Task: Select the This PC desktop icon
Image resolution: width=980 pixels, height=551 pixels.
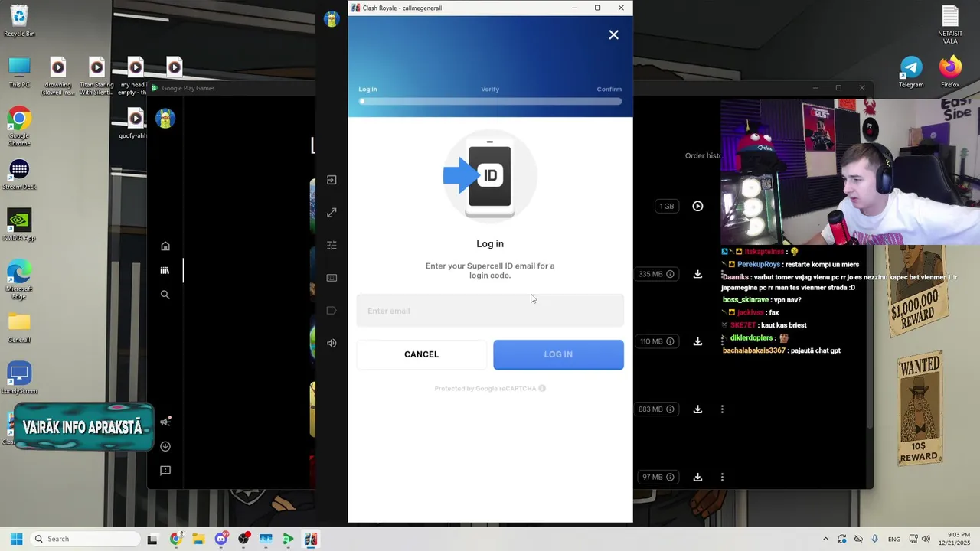Action: click(x=19, y=72)
